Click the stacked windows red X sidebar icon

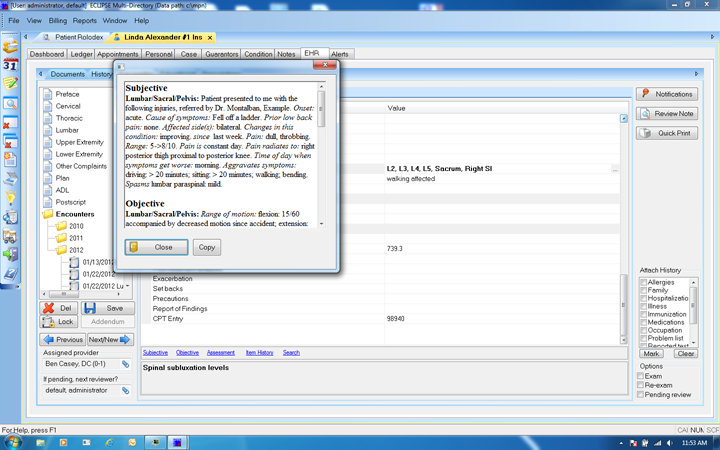point(10,141)
